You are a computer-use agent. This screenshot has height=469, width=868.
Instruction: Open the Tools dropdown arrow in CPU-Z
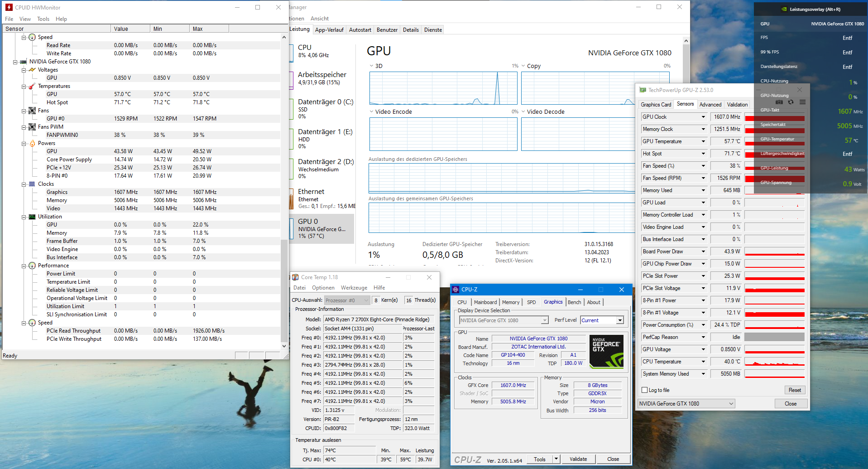pos(556,459)
